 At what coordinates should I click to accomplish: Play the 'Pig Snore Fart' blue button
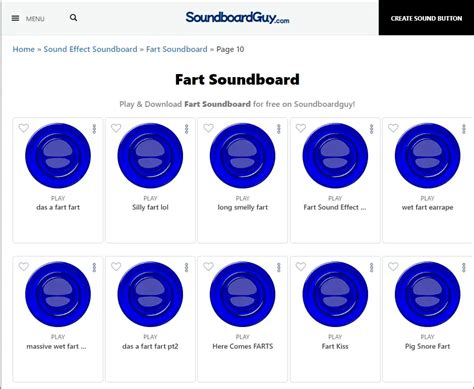click(x=428, y=294)
